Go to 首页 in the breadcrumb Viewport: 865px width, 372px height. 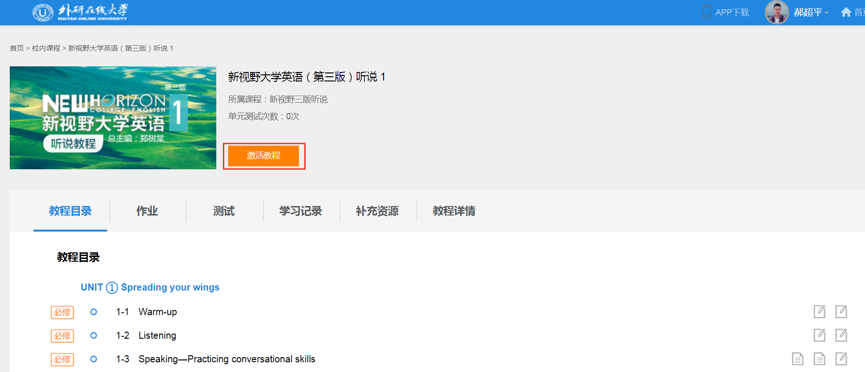pyautogui.click(x=17, y=48)
